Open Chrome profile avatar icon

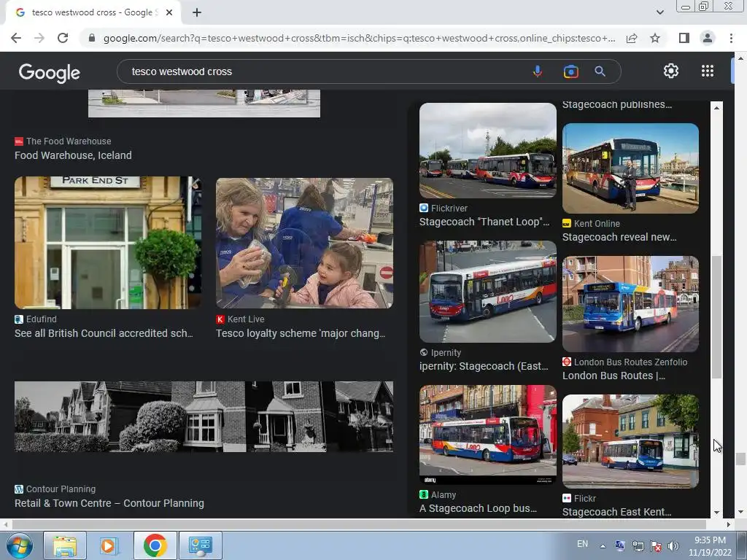pyautogui.click(x=708, y=38)
